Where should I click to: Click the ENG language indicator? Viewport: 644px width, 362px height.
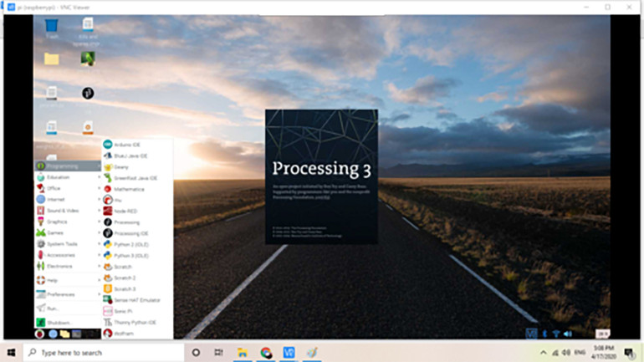tap(580, 352)
